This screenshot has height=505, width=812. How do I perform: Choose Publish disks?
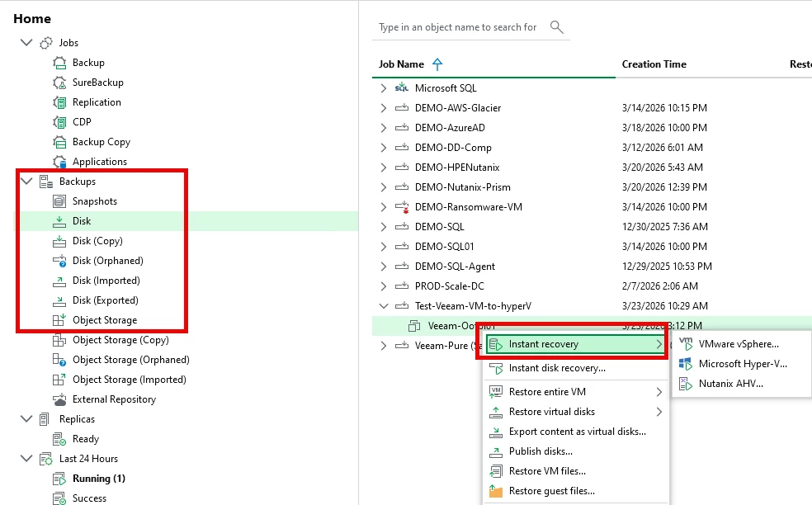click(x=575, y=451)
